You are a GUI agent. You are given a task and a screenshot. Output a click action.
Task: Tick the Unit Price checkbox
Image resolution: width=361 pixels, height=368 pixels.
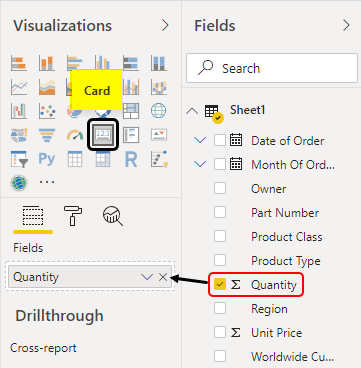tap(220, 332)
